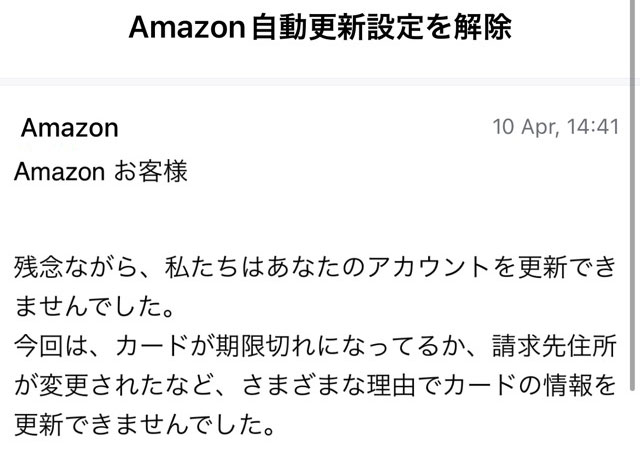Click the vertical scrollbar on the right
This screenshot has width=640, height=450.
click(633, 196)
